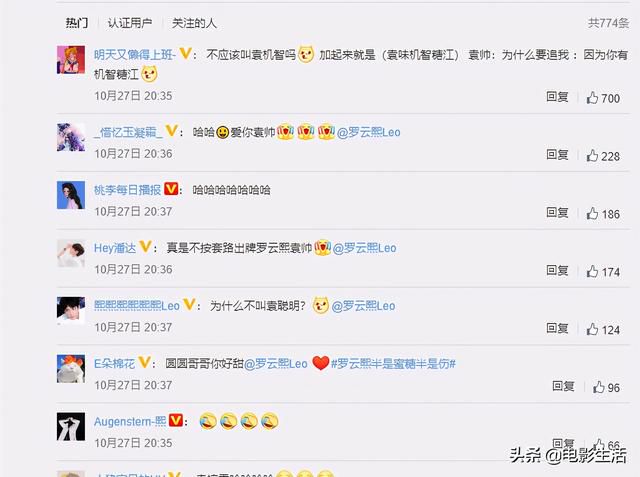Open the @罗云熙Leo mention in Hey潘达's comment

[364, 248]
